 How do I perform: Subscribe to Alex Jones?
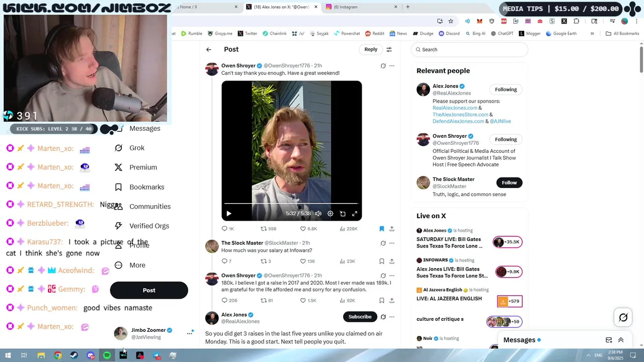click(x=360, y=317)
